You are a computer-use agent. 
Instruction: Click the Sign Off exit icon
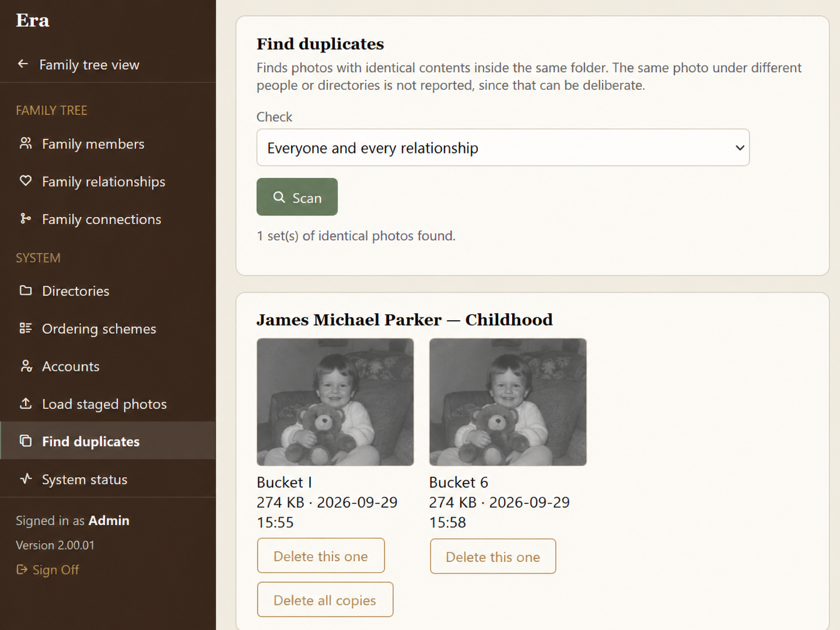coord(22,570)
